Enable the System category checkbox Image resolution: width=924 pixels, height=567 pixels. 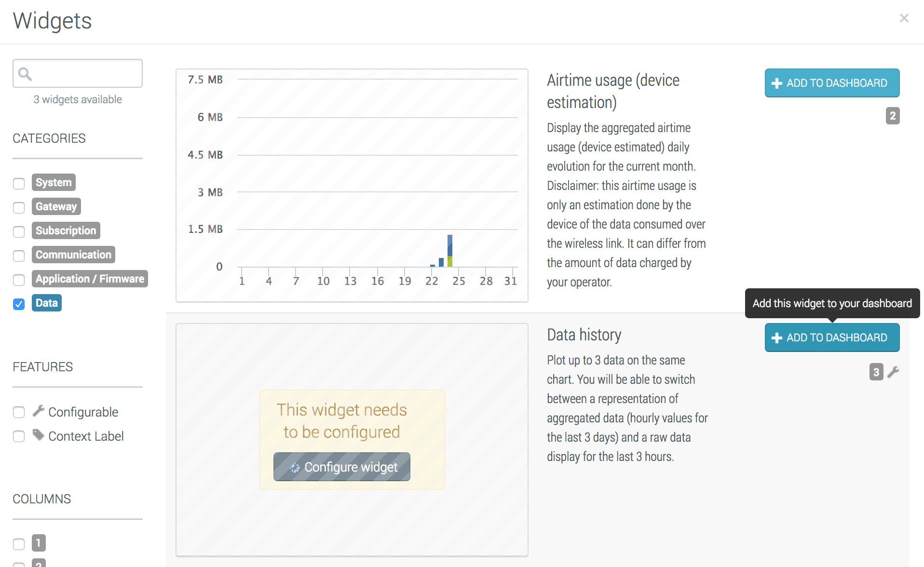click(x=19, y=183)
